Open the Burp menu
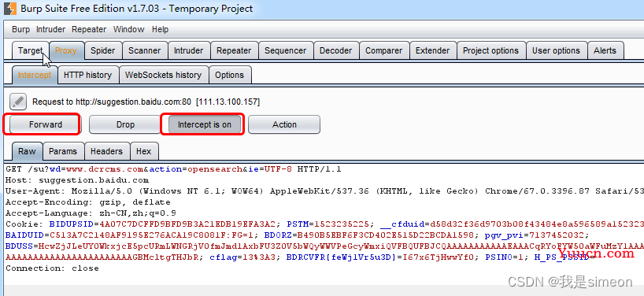Screen dimensions: 644x296 pyautogui.click(x=20, y=29)
